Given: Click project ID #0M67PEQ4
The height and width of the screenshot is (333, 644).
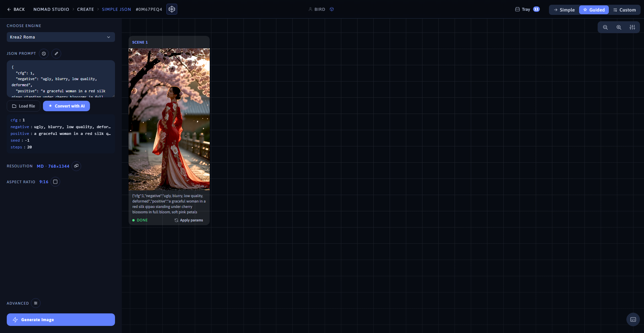Looking at the screenshot, I should pyautogui.click(x=149, y=9).
